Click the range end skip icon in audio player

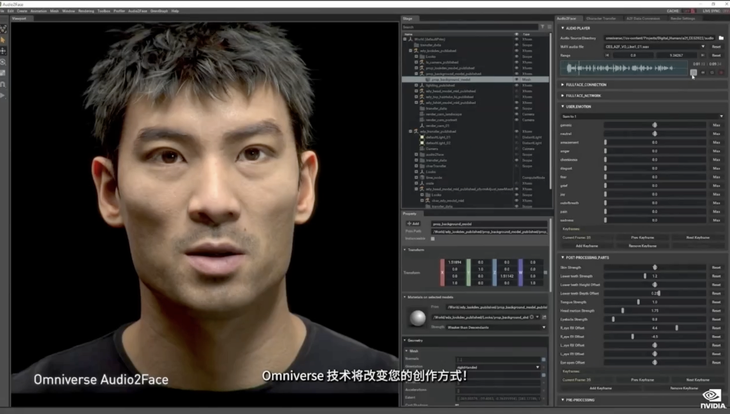703,55
